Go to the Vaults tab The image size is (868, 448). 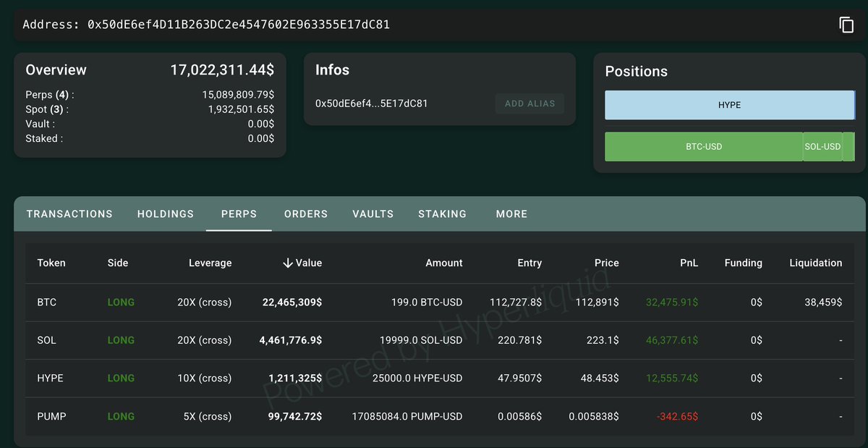pos(373,214)
